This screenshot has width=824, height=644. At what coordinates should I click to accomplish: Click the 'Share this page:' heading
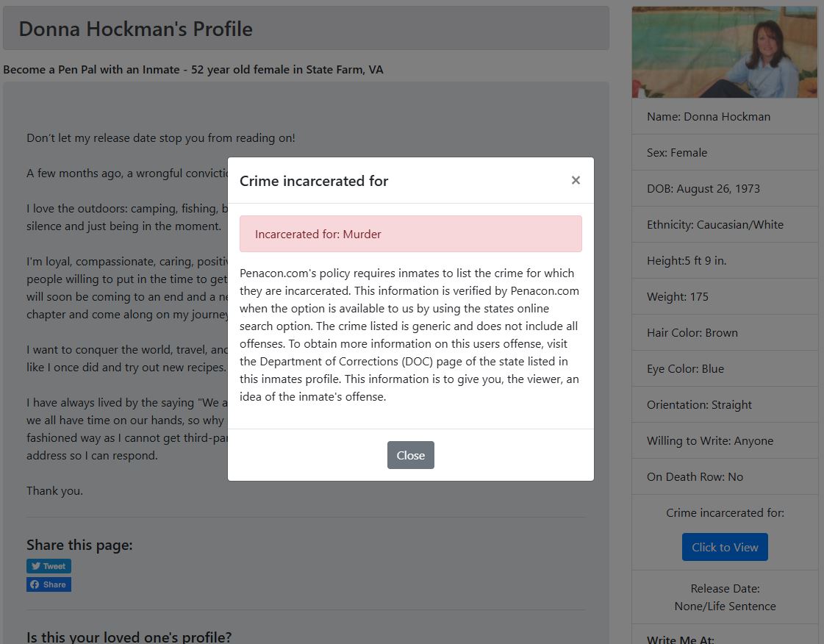pyautogui.click(x=79, y=545)
